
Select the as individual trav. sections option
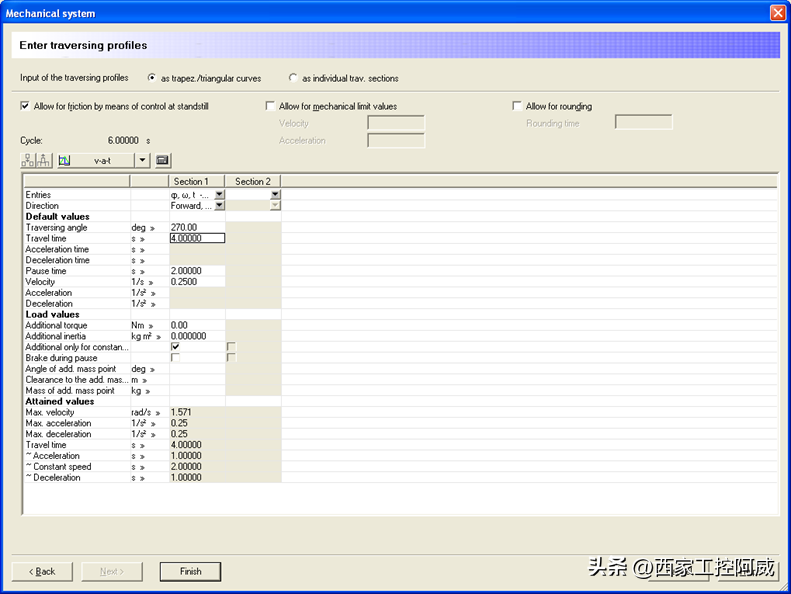pyautogui.click(x=293, y=77)
